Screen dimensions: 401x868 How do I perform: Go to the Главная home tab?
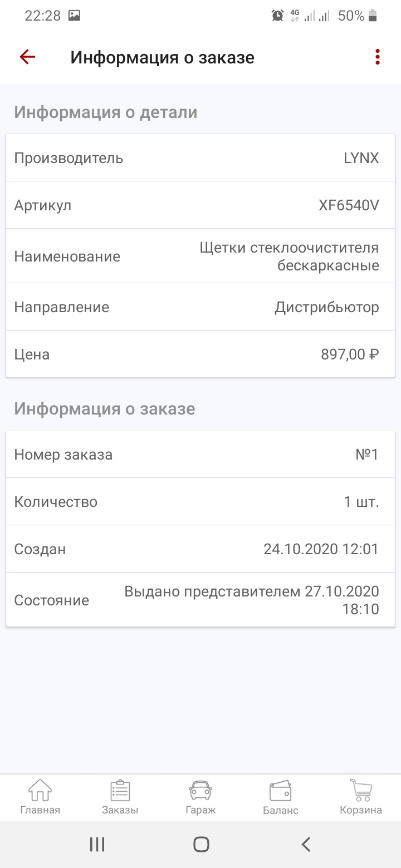(40, 797)
